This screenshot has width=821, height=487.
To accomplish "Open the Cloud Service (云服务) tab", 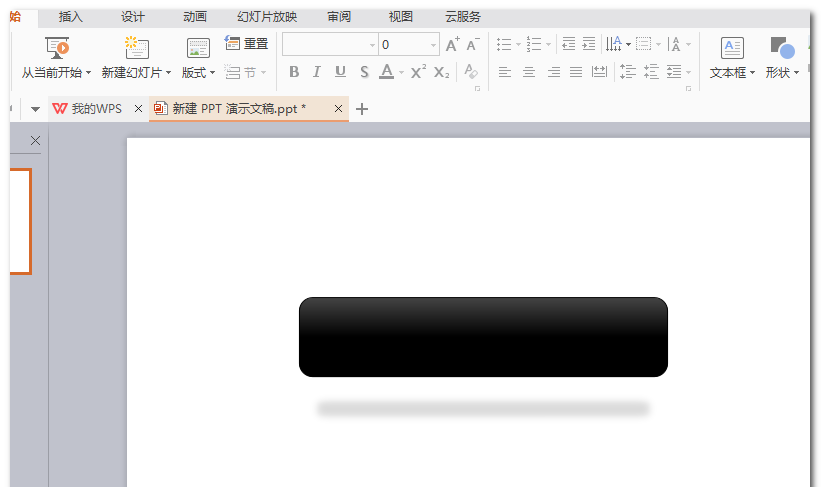I will 463,17.
